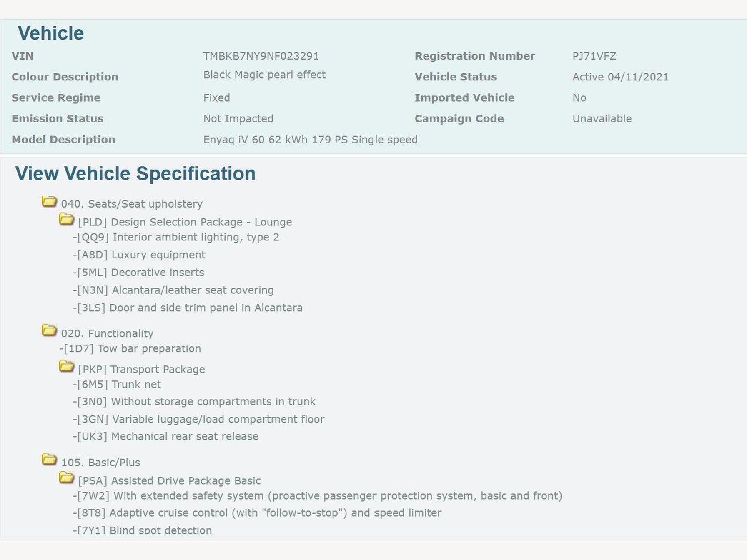Click folder icon next to Design Selection Package
This screenshot has height=560, width=747.
tap(66, 220)
